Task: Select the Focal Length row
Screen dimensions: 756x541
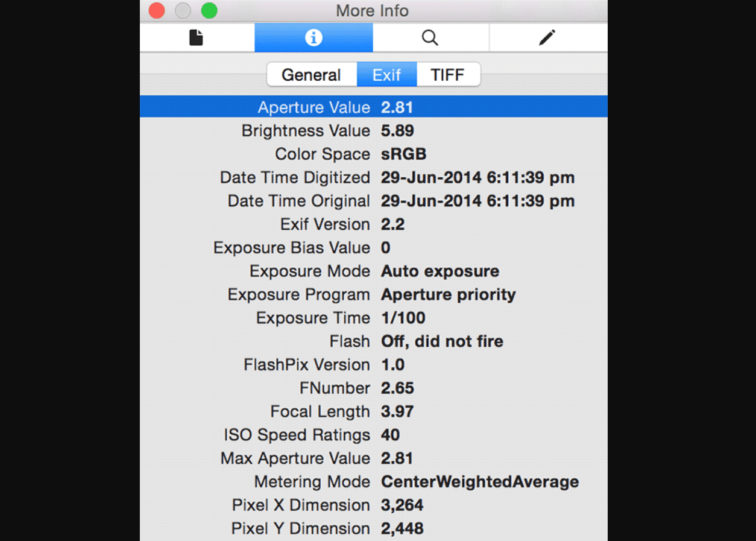Action: 374,412
